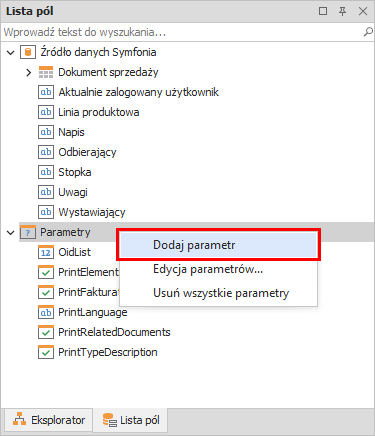Click the OidList number parameter icon
Viewport: 375px width, 436px height.
tap(46, 252)
